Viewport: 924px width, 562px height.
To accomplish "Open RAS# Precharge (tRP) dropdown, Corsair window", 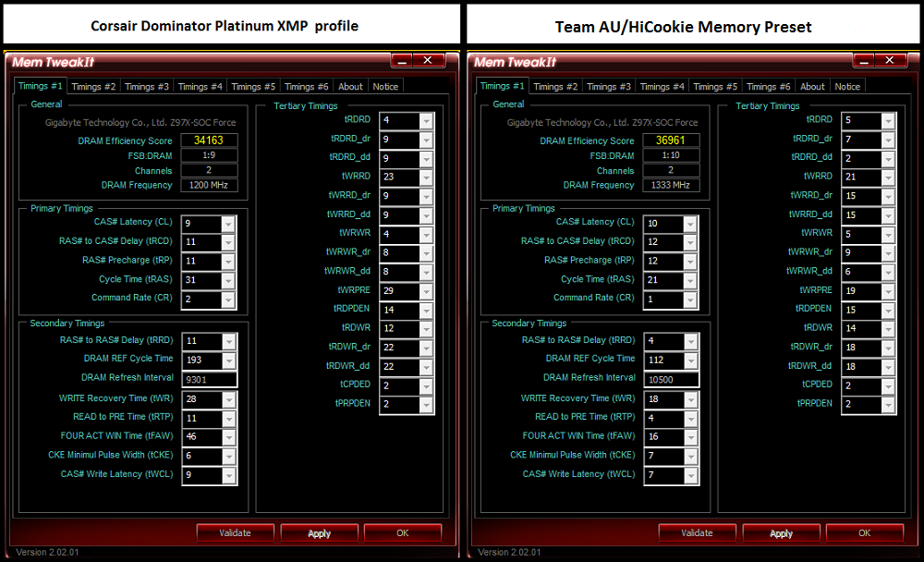I will [228, 262].
